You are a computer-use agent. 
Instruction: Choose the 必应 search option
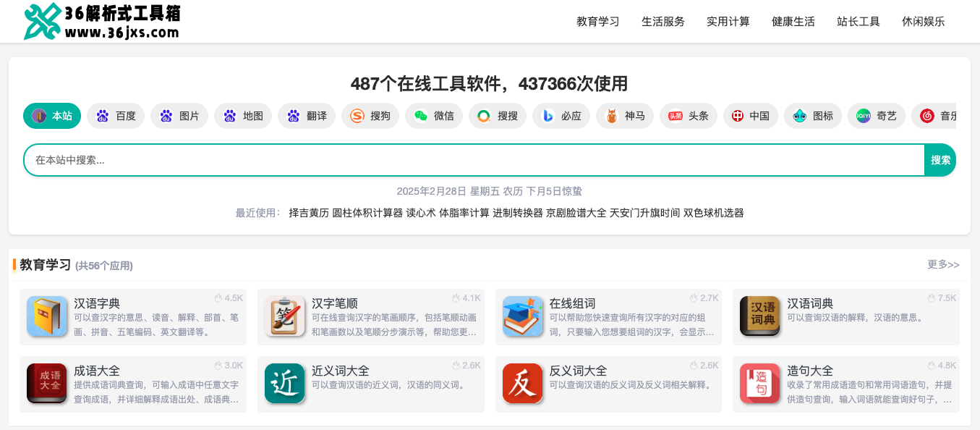[561, 116]
